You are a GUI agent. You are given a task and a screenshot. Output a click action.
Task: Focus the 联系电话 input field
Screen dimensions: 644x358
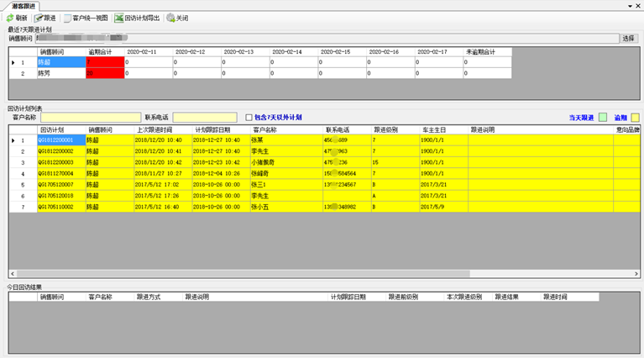tap(206, 118)
